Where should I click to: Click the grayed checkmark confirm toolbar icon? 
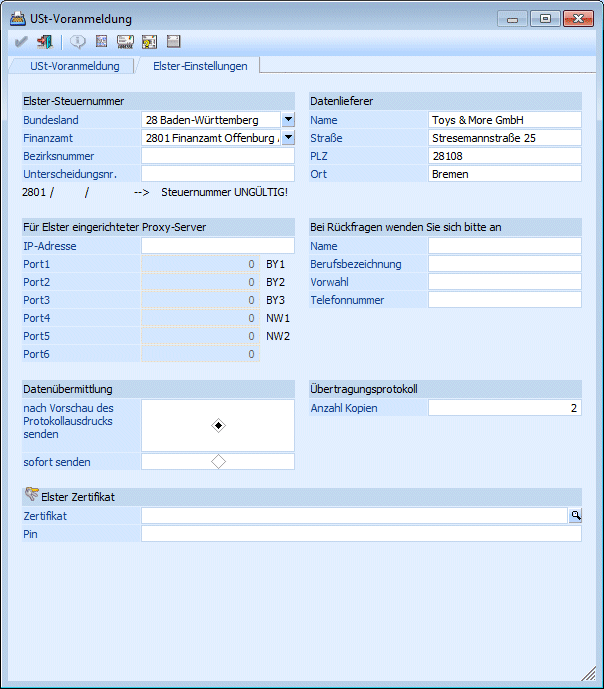(22, 42)
